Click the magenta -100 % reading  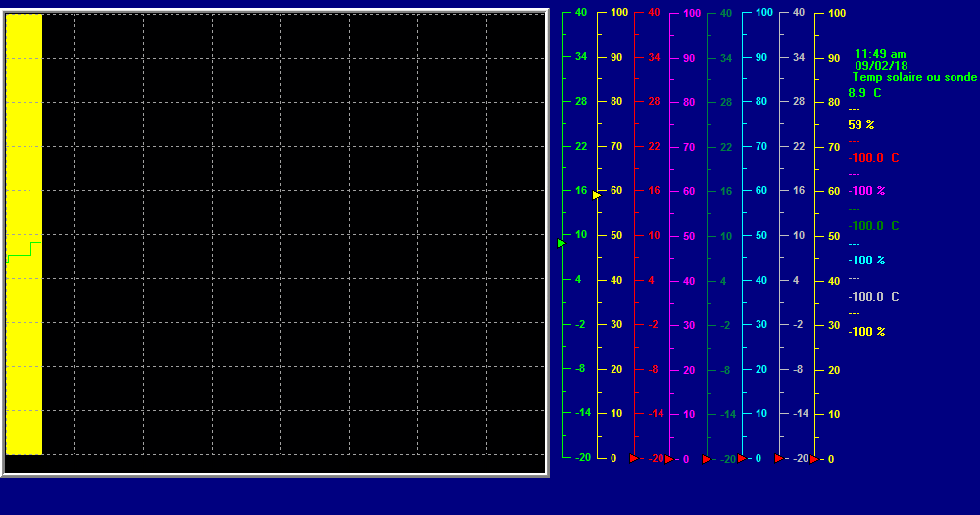(866, 191)
